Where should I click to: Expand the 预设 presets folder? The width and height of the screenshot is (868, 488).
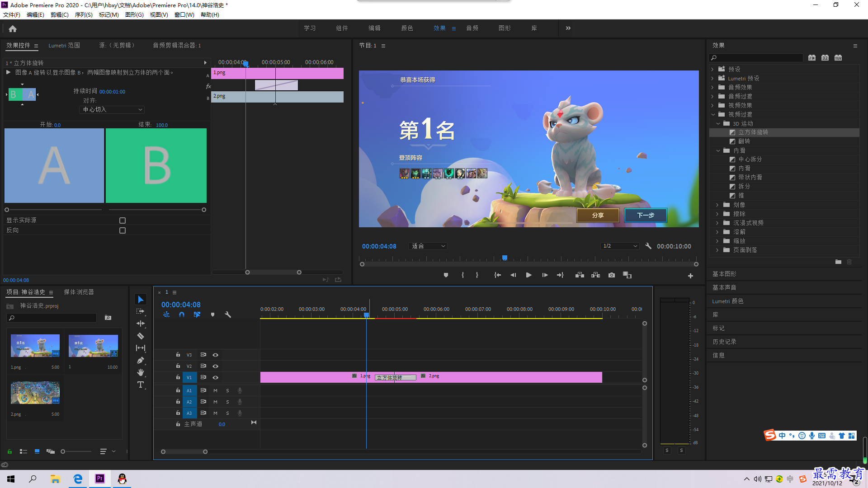click(x=712, y=70)
